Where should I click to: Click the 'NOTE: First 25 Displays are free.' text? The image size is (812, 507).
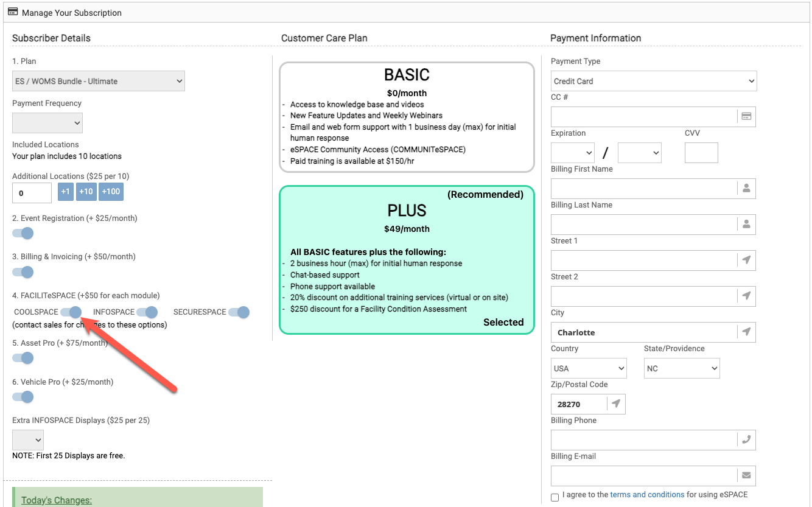coord(68,455)
